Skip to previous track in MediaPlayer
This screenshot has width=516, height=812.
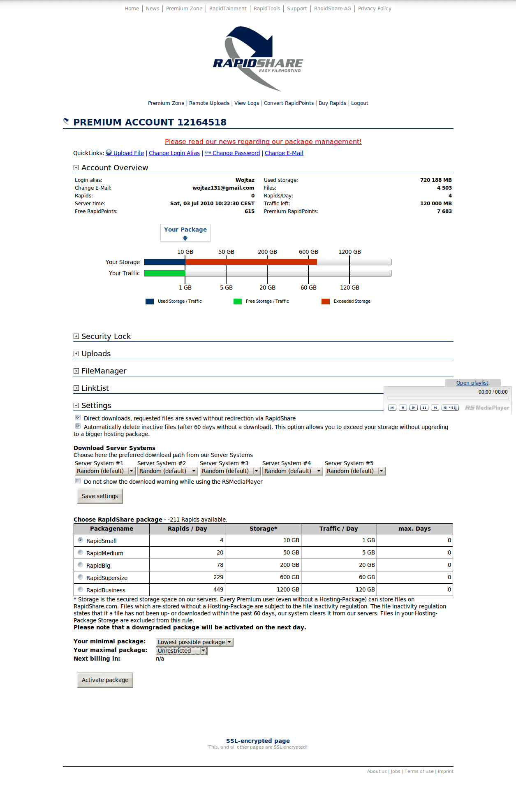[x=392, y=408]
